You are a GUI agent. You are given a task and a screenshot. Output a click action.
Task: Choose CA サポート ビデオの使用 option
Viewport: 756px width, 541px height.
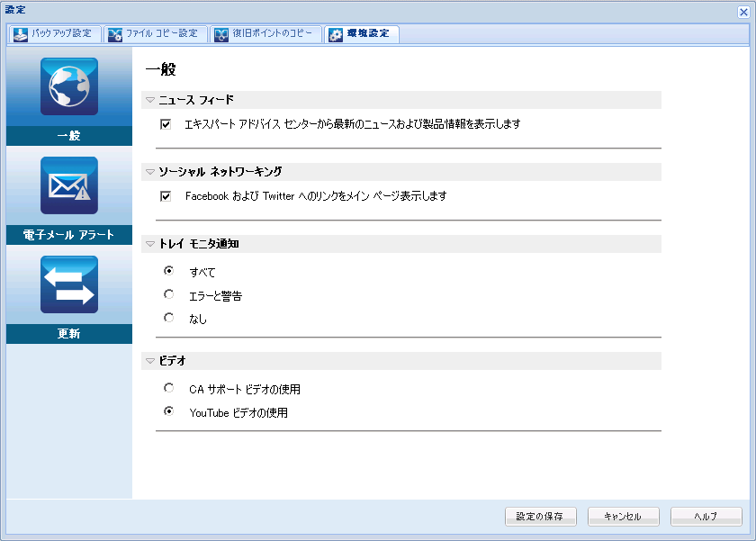(x=168, y=389)
